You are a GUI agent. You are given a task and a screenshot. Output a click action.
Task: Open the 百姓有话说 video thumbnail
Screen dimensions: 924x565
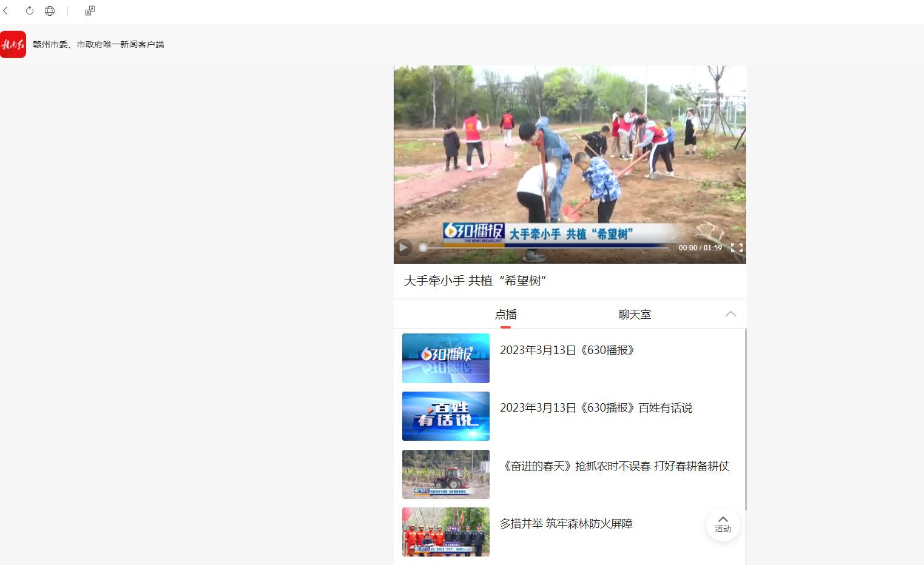point(446,416)
